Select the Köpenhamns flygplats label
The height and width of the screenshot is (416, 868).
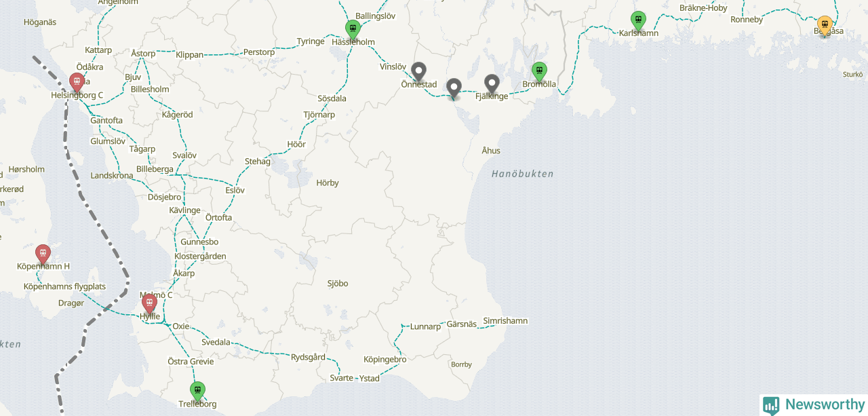click(64, 286)
